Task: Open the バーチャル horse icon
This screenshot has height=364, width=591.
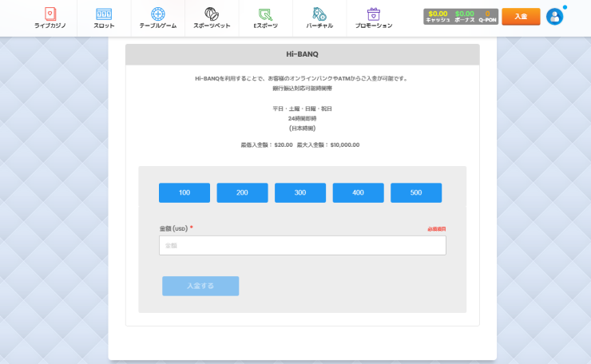Action: [x=319, y=14]
